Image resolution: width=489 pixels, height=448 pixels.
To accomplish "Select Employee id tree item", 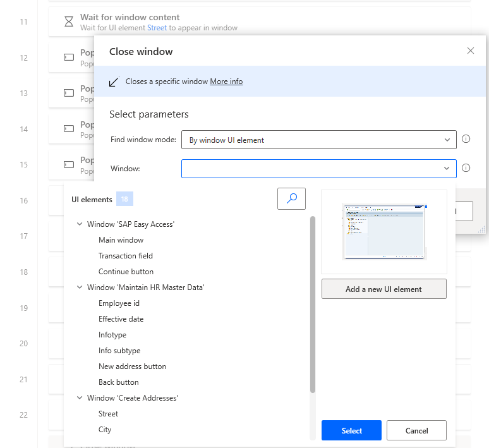I will coord(119,303).
